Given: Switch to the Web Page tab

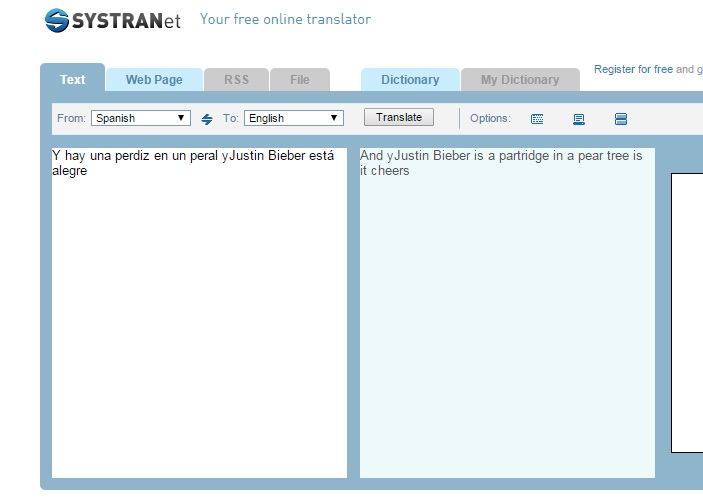Looking at the screenshot, I should 154,80.
